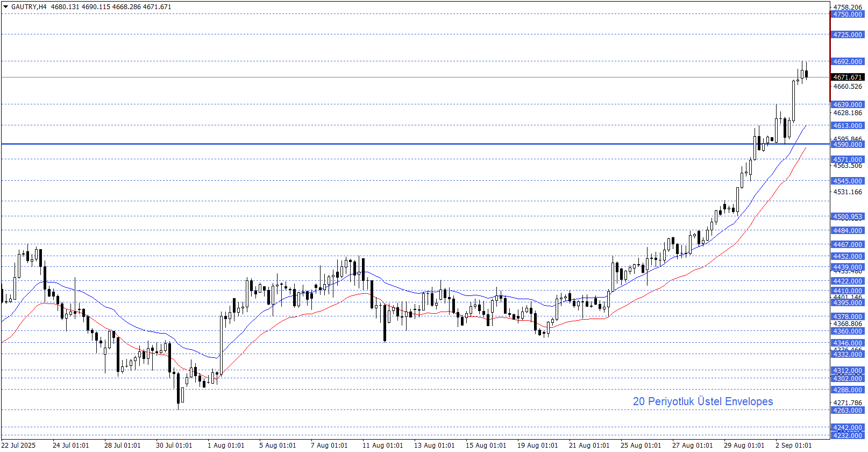Click the '5 Aug 01:01' time axis label
The height and width of the screenshot is (452, 868).
[278, 446]
